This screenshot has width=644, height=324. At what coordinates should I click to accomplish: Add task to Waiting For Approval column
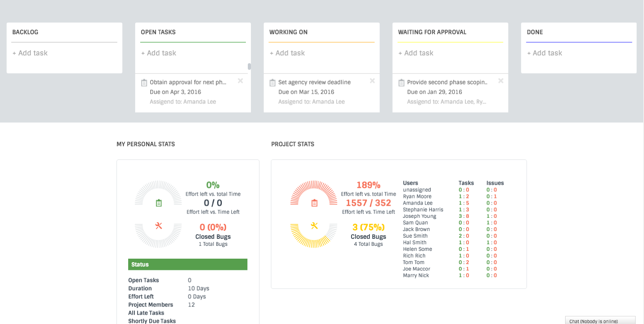pos(416,53)
